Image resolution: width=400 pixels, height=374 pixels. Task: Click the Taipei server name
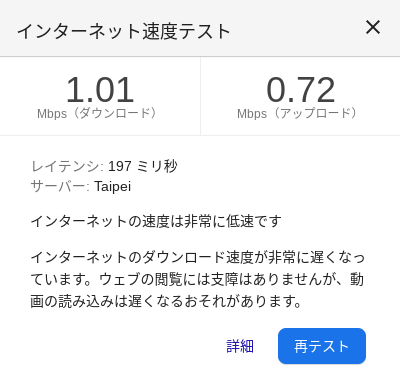click(113, 186)
